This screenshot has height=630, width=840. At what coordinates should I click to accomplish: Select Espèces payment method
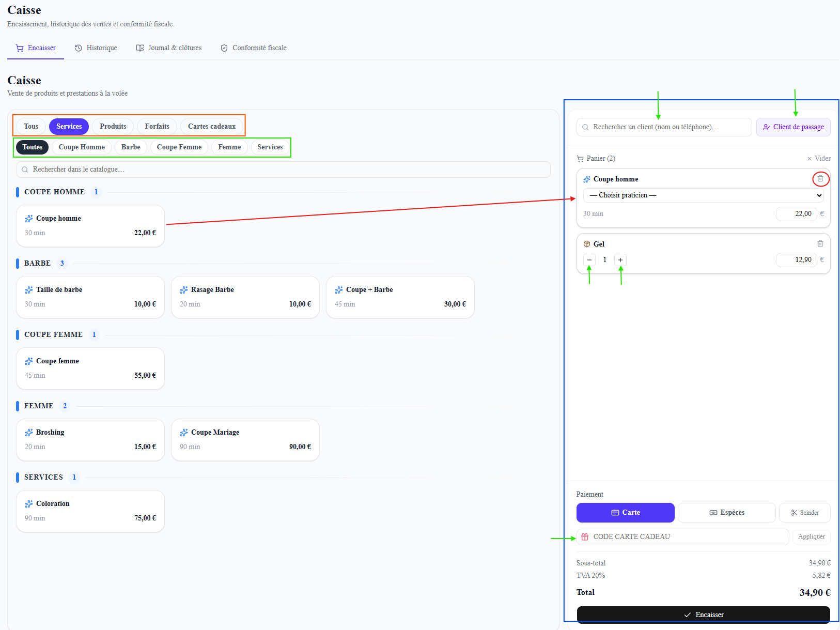pos(727,513)
